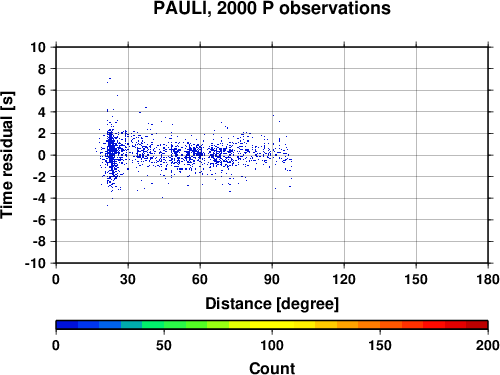Click the y-axis tick label -10
The width and height of the screenshot is (500, 375).
[x=35, y=263]
